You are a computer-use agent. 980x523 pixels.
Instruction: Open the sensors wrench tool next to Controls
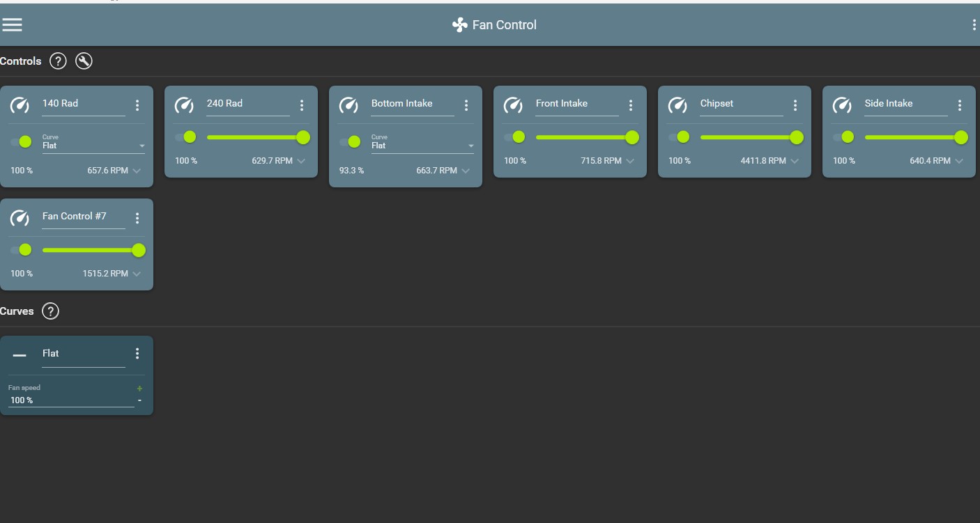84,61
